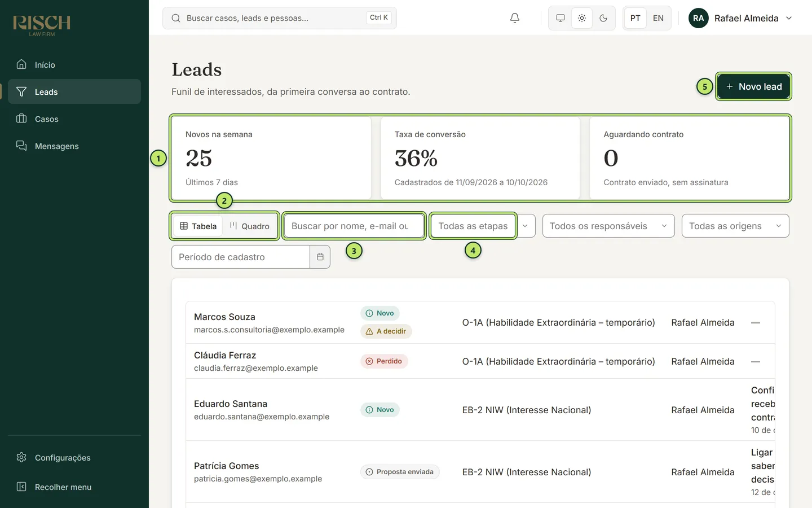Enable dark theme moon icon
Screen dimensions: 812x508
click(x=603, y=18)
